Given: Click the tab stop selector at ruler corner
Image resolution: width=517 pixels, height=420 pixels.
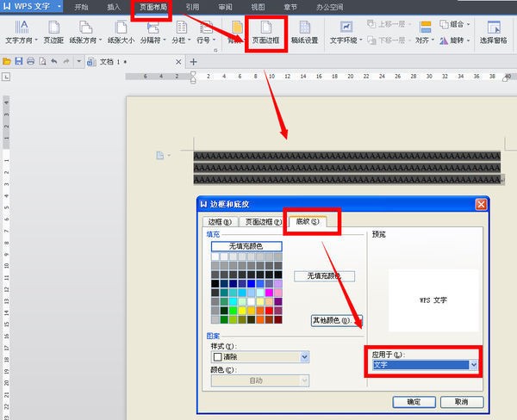Looking at the screenshot, I should (x=6, y=77).
